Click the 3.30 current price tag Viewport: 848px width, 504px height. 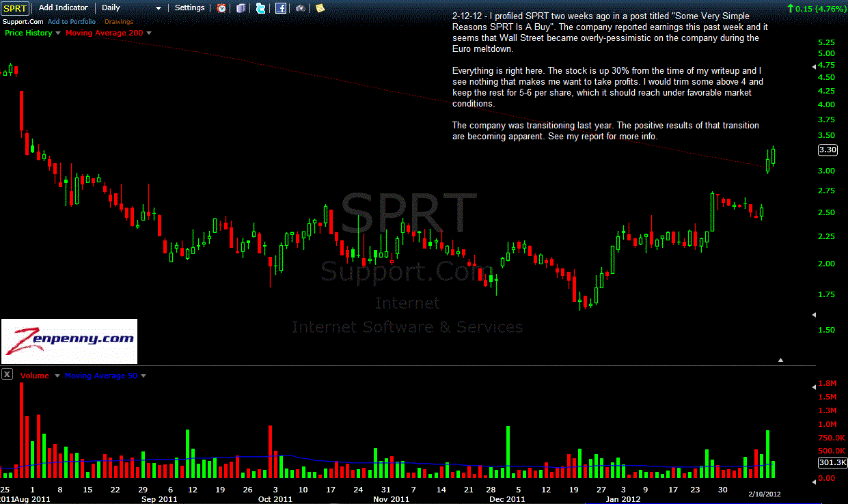[827, 150]
